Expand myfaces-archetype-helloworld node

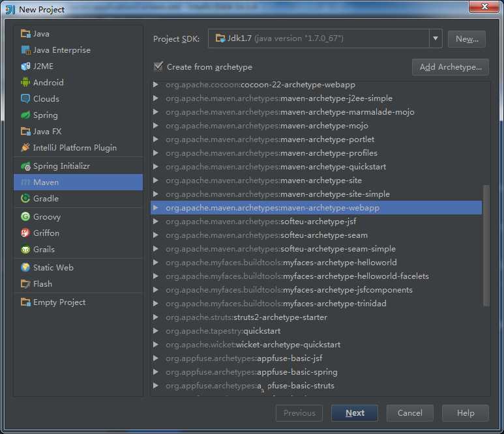pos(156,263)
